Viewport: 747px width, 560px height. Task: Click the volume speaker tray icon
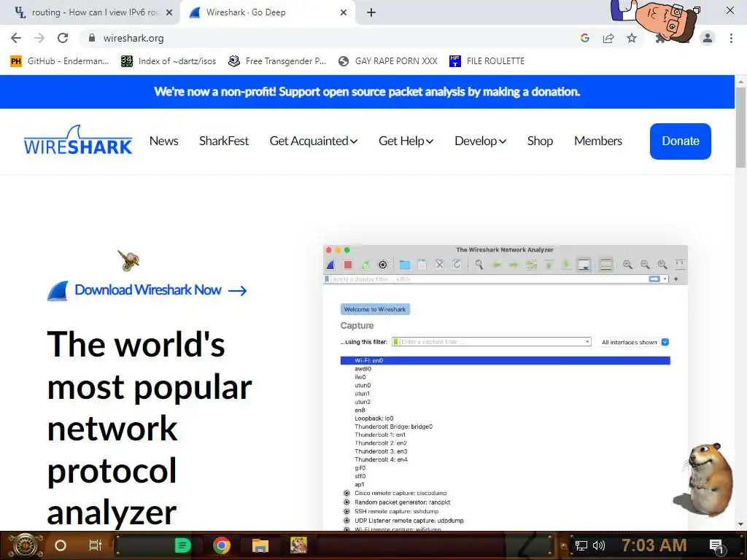coord(599,545)
